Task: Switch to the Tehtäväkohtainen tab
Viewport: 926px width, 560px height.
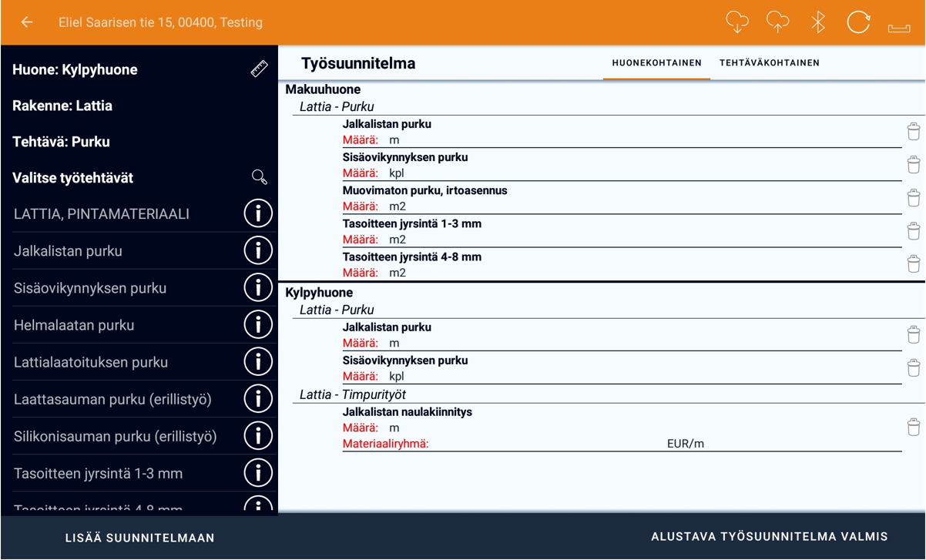Action: (769, 63)
